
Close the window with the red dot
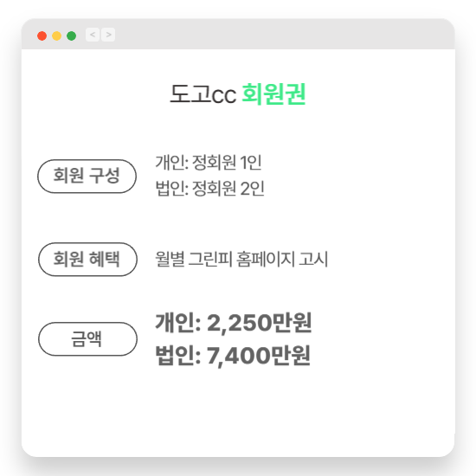pos(42,35)
